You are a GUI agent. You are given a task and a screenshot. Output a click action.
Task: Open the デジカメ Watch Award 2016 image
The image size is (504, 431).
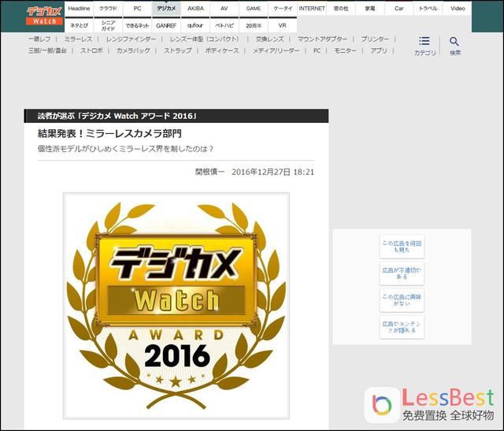click(176, 306)
